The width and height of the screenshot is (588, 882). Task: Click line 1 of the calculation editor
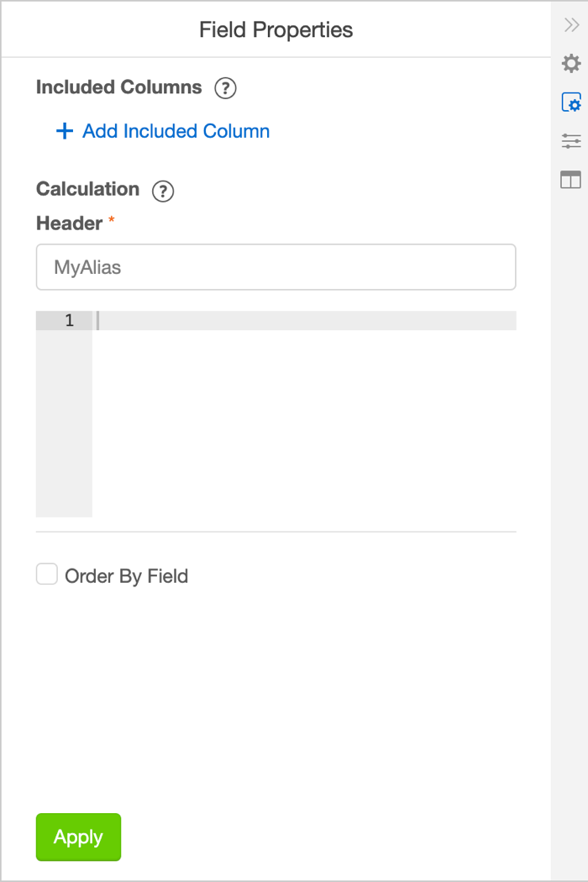[x=302, y=321]
